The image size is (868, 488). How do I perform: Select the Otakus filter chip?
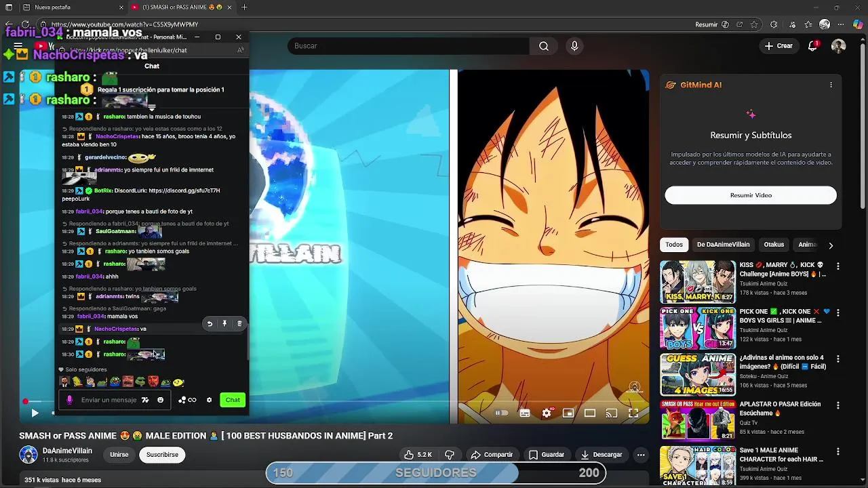(774, 245)
